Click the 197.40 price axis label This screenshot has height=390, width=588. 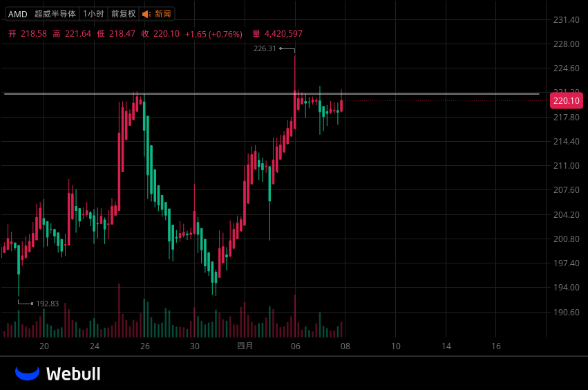pyautogui.click(x=567, y=263)
